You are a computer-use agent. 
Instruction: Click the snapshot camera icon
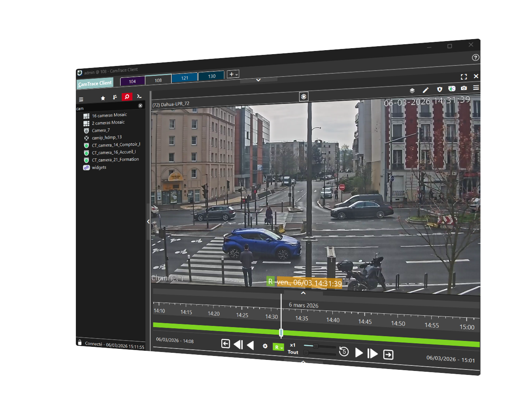coord(464,88)
